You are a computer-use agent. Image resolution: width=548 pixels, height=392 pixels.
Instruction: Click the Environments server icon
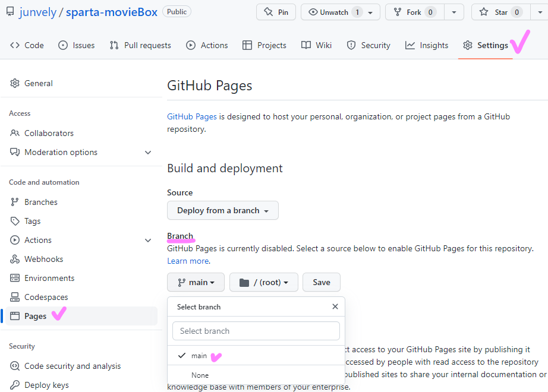click(15, 278)
